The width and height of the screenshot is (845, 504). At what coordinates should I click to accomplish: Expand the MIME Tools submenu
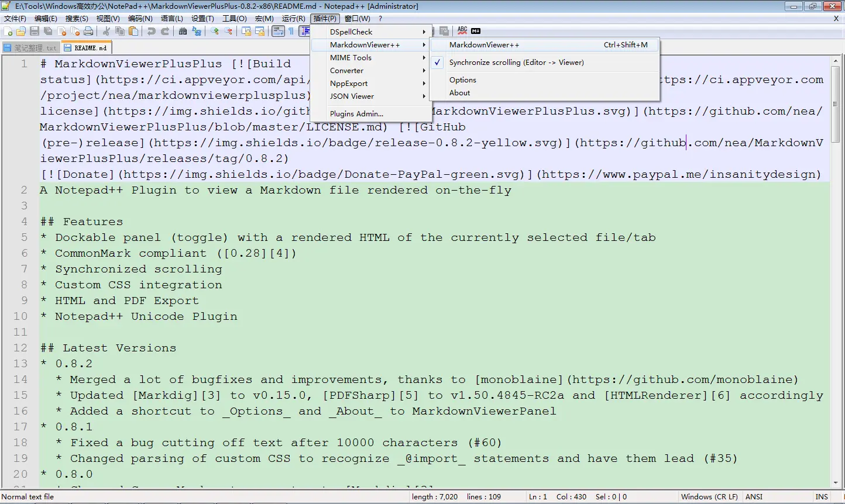pyautogui.click(x=371, y=58)
